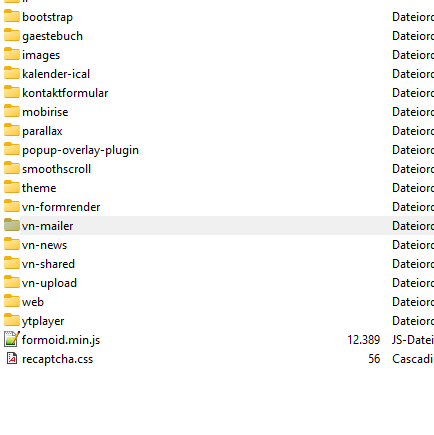Select the formoid.min.js file name
The width and height of the screenshot is (434, 435).
coord(61,340)
